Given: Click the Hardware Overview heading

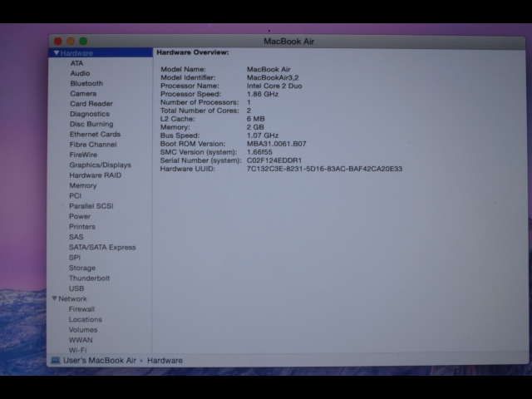Looking at the screenshot, I should (193, 52).
